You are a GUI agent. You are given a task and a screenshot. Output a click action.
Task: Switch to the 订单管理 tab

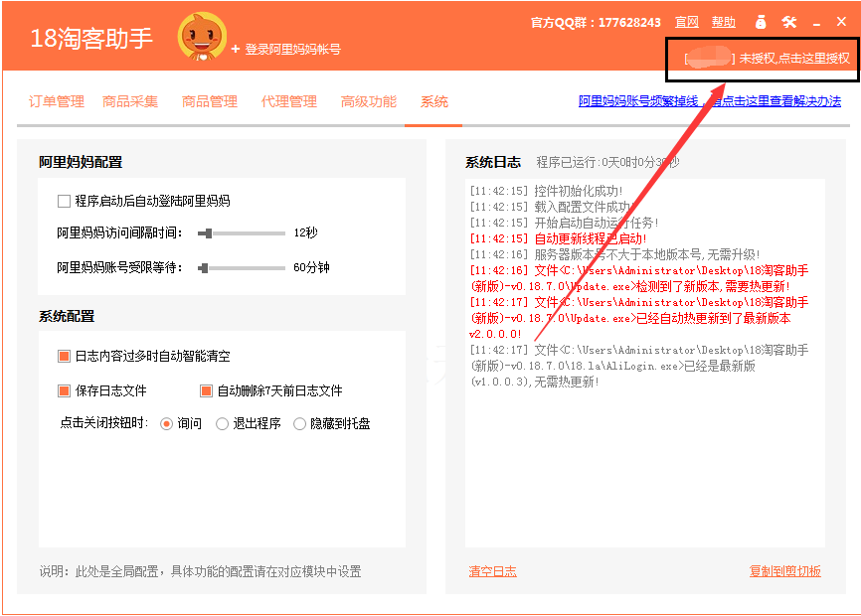(x=57, y=101)
